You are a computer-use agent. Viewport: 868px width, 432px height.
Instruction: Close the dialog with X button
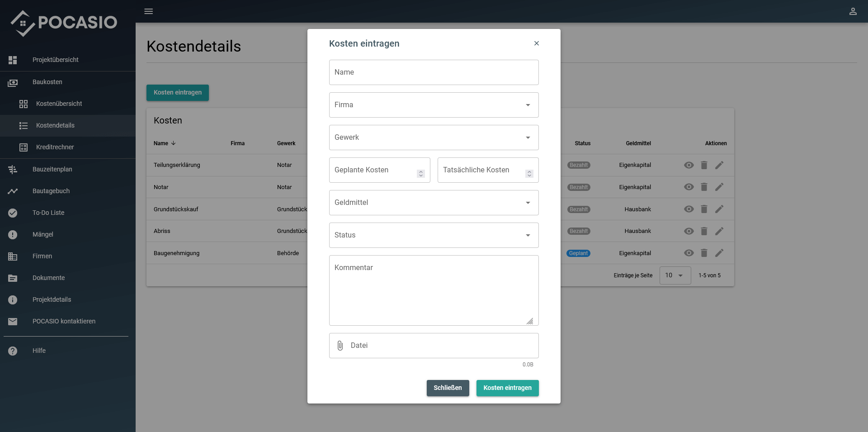[537, 43]
